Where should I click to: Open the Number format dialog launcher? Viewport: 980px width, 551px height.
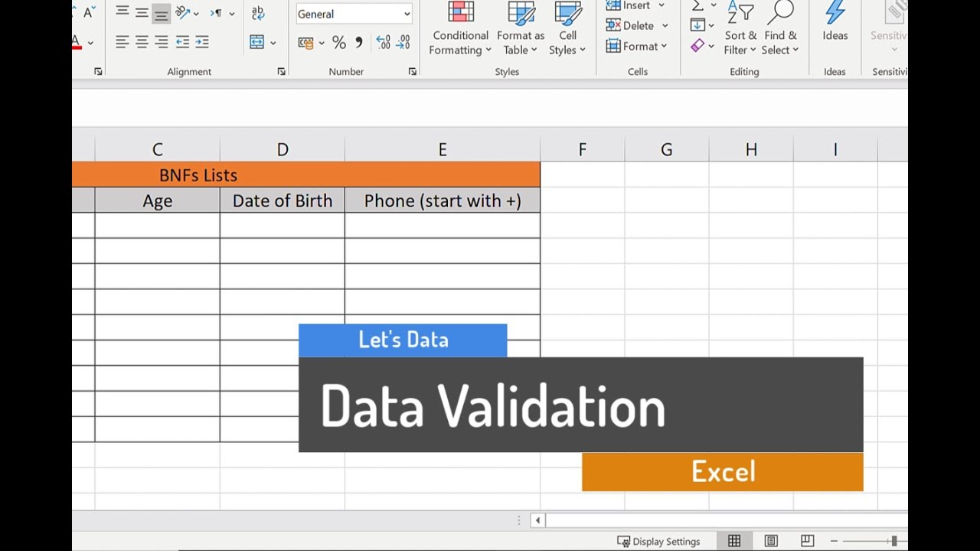pos(413,71)
